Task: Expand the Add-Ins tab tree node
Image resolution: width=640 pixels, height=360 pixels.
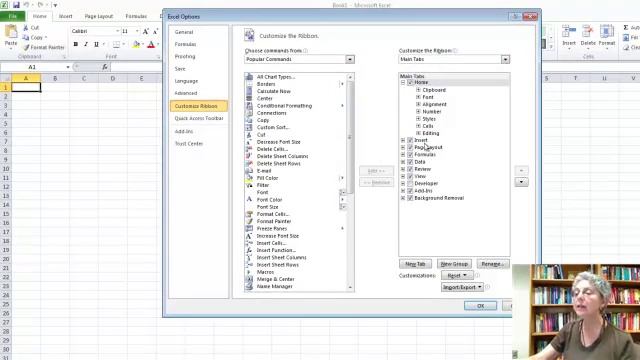Action: click(x=403, y=191)
